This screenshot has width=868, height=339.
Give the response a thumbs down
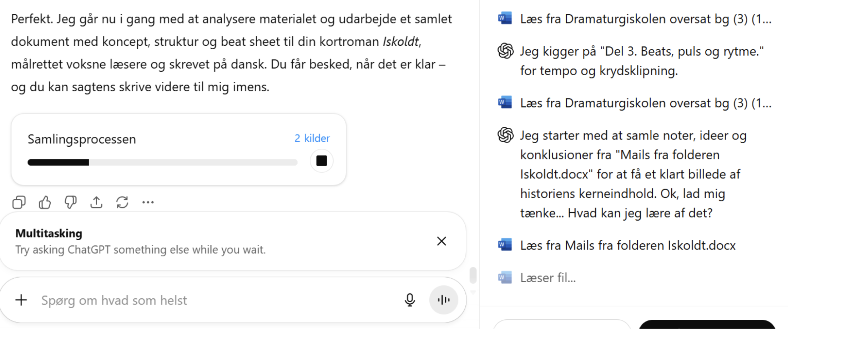click(70, 202)
